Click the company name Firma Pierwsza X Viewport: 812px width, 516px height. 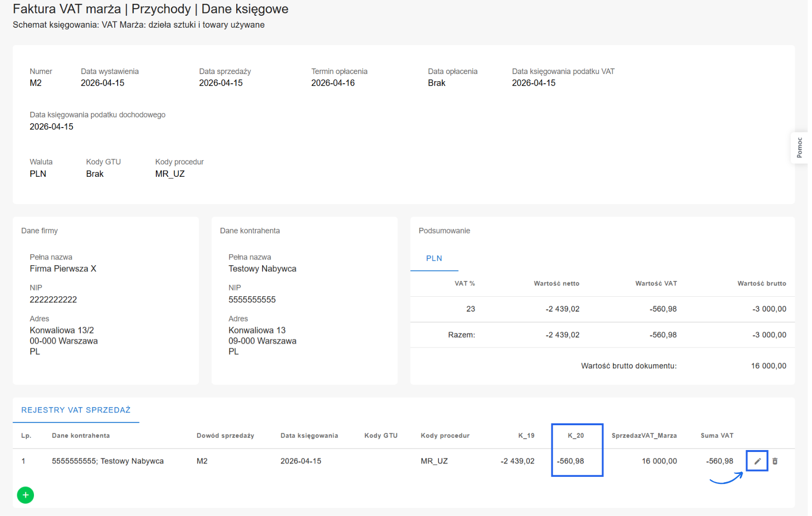coord(63,269)
